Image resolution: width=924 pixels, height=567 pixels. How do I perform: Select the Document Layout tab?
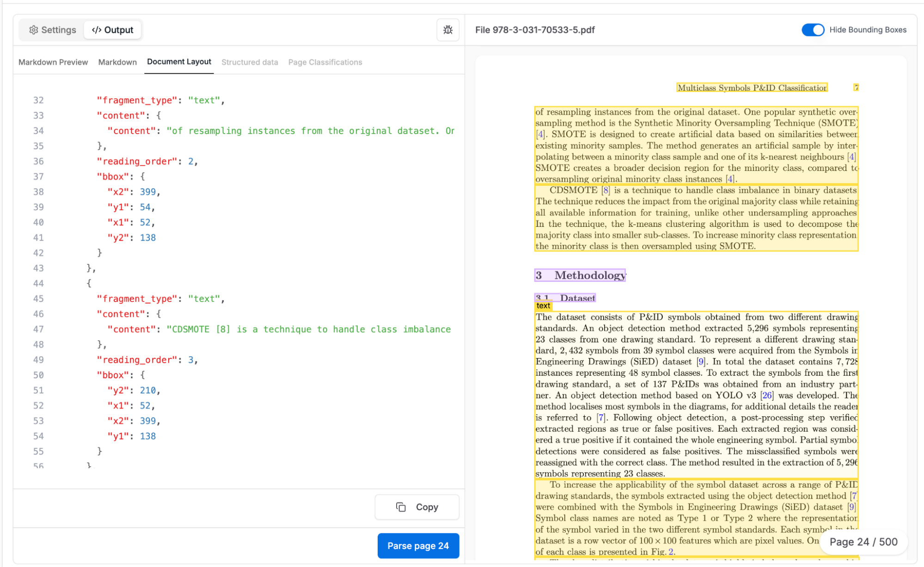coord(179,62)
